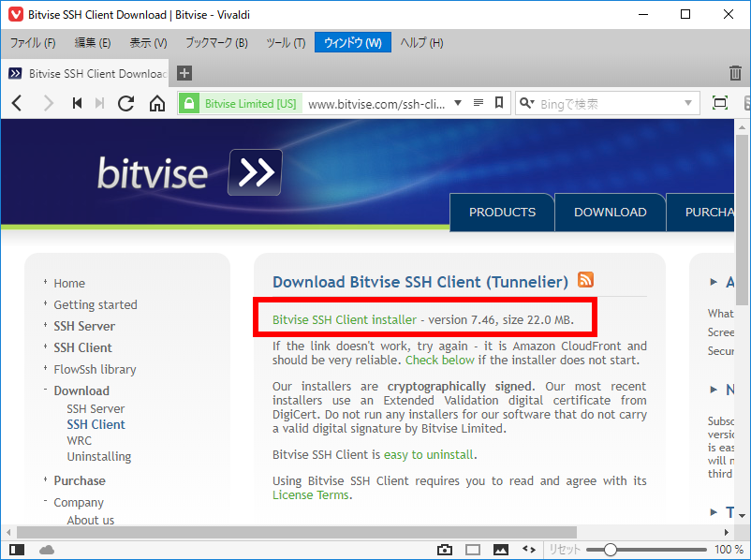Click the fullscreen toggle icon in toolbar

tap(720, 103)
